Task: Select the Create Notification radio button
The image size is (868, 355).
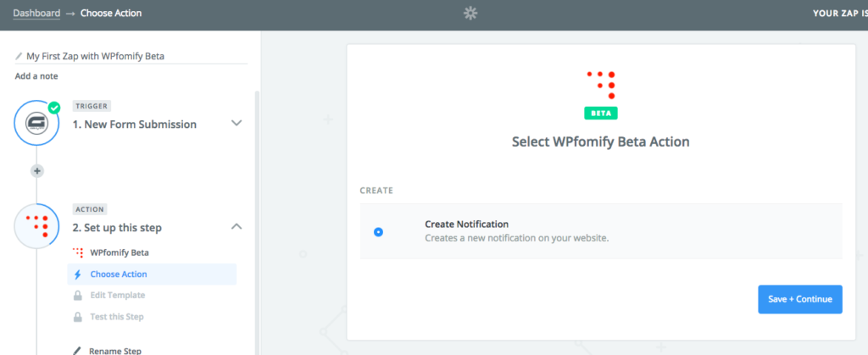Action: pyautogui.click(x=378, y=232)
